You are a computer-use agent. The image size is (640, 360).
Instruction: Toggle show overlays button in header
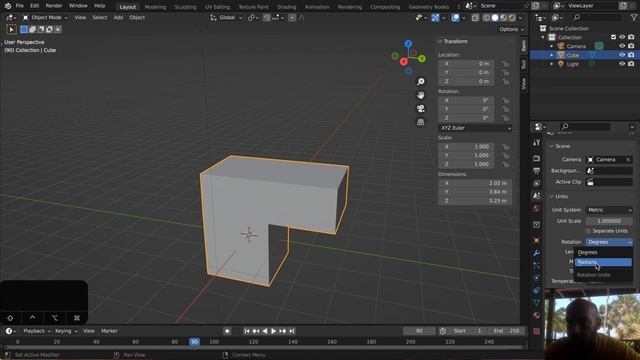(455, 18)
